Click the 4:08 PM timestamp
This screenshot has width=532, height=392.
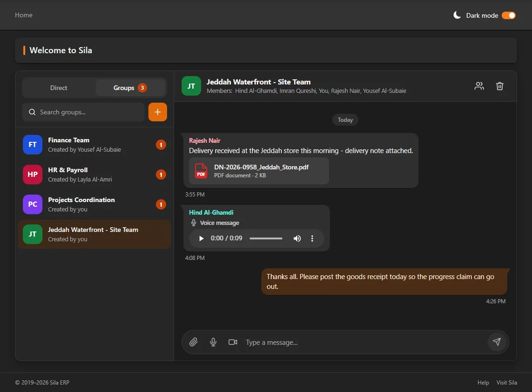click(195, 258)
